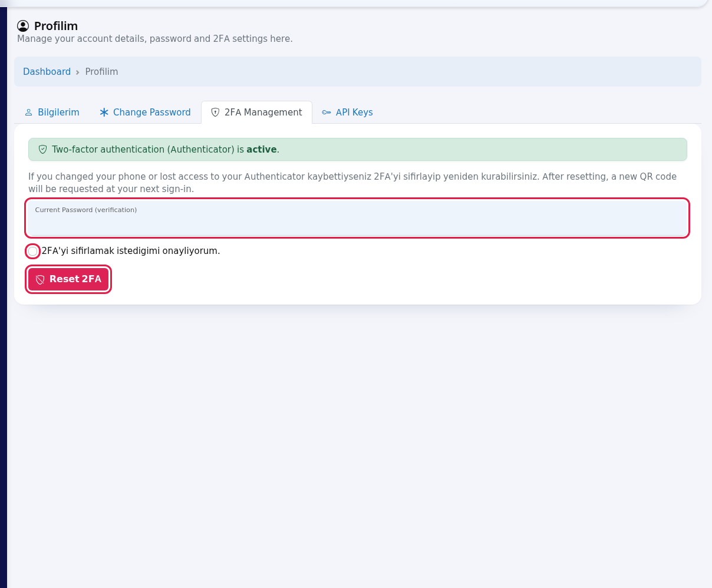Click the Profilim breadcrumb text
712x588 pixels.
[101, 71]
